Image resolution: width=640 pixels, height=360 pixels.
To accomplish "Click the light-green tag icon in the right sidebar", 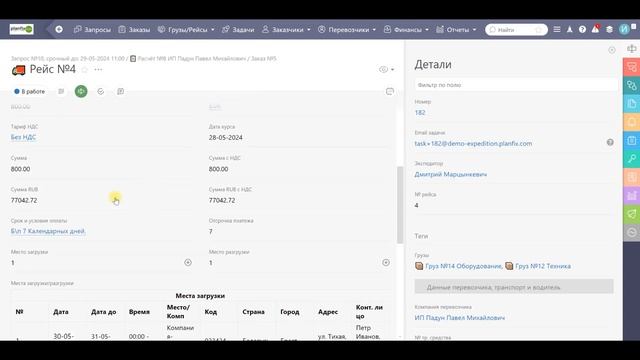I will click(631, 214).
